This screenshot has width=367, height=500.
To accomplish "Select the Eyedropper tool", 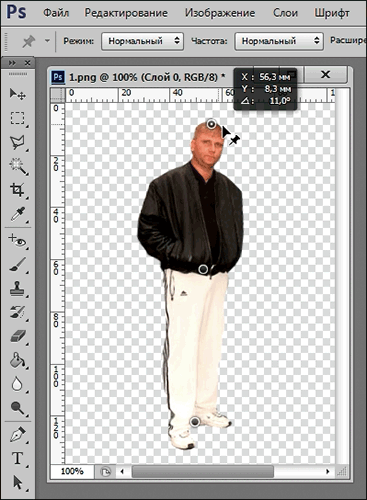I will point(17,214).
